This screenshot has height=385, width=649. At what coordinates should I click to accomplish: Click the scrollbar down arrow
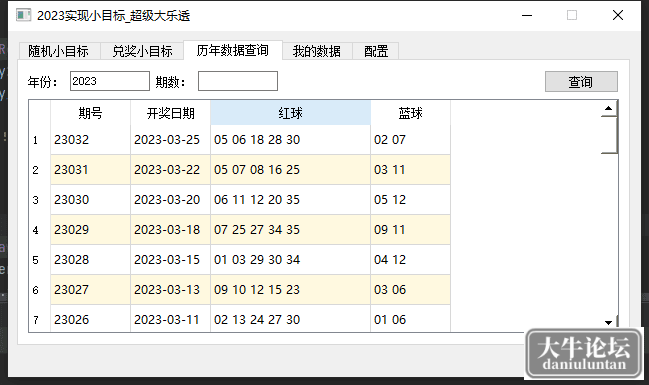pyautogui.click(x=608, y=322)
